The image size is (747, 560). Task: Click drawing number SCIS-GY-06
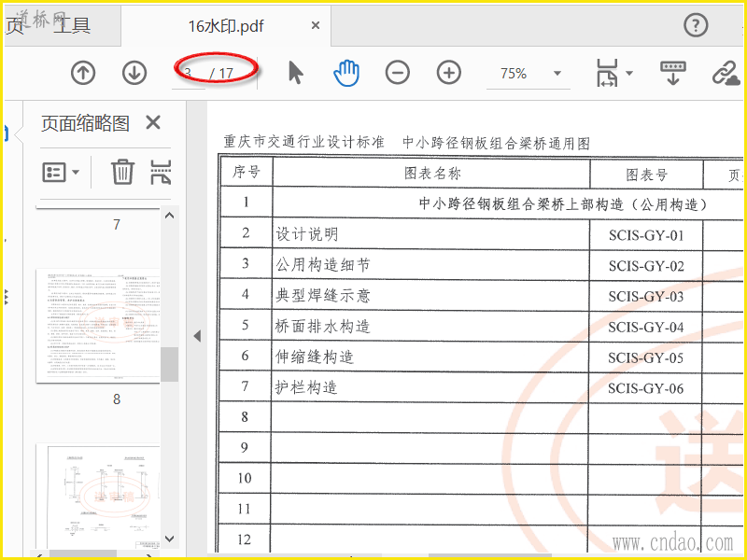pos(646,388)
